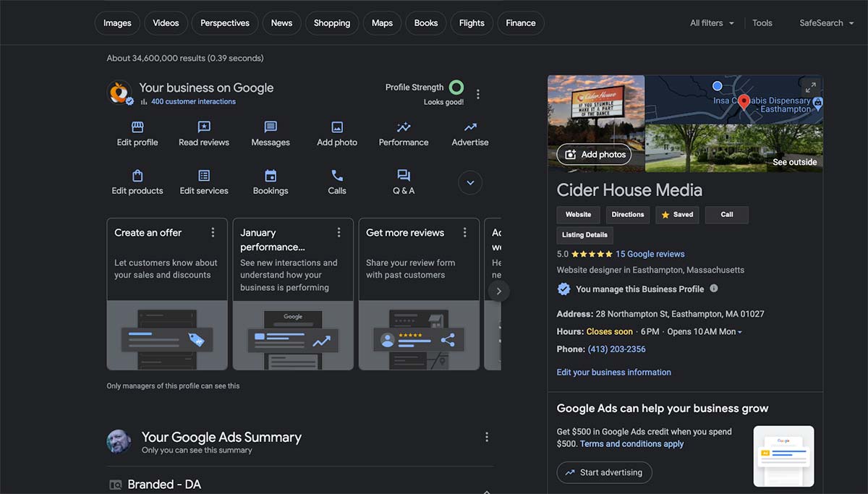Open the 15 Google reviews link
This screenshot has width=868, height=494.
click(650, 254)
